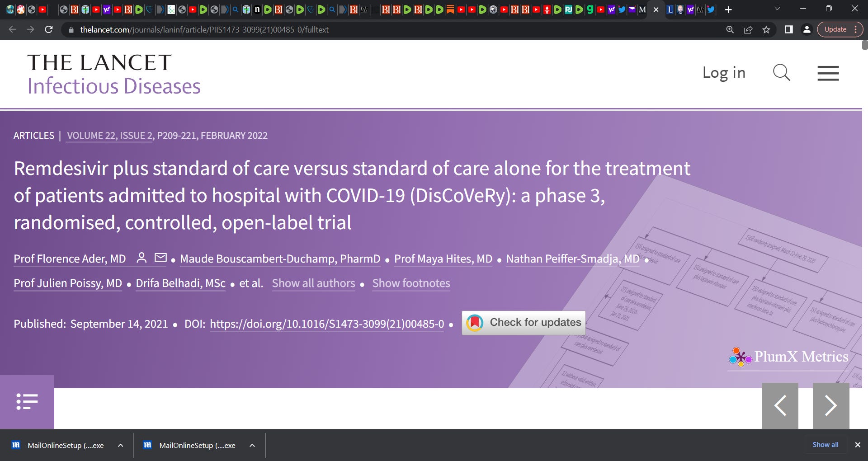Image resolution: width=868 pixels, height=461 pixels.
Task: Switch to the orange bookmark-icon tab
Action: pyautogui.click(x=450, y=9)
